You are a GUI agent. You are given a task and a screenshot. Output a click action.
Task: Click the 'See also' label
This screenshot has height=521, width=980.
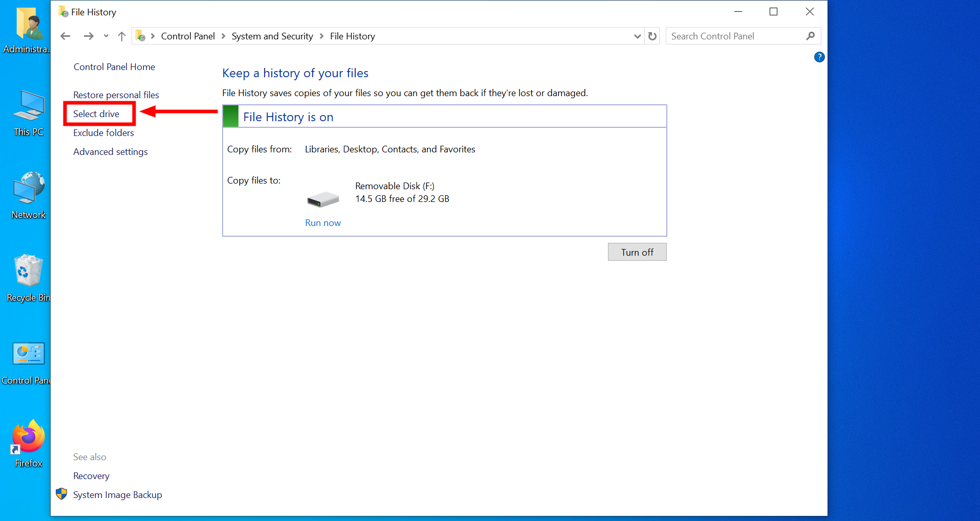[x=90, y=457]
